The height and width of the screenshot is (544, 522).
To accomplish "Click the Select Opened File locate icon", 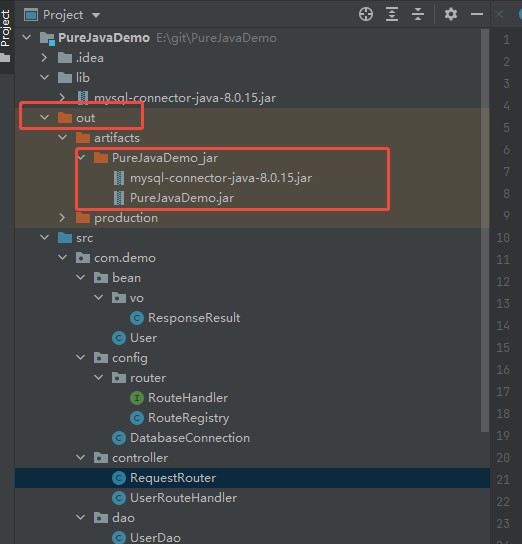I will [x=366, y=15].
